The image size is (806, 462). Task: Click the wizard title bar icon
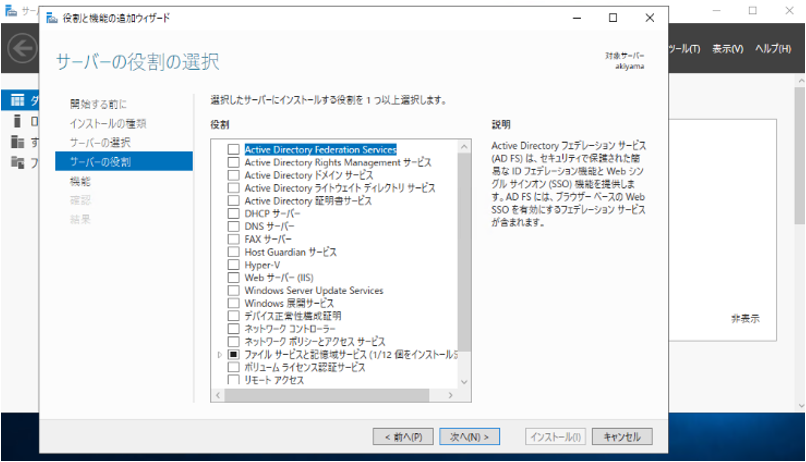52,18
